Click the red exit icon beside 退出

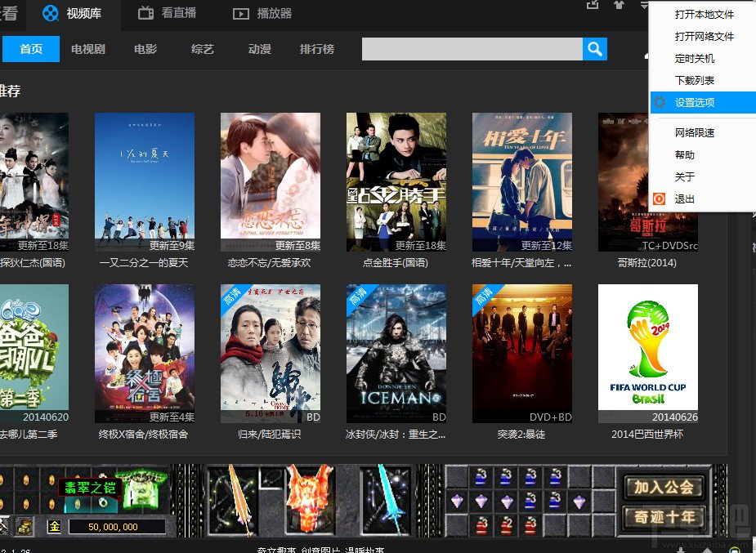point(659,198)
